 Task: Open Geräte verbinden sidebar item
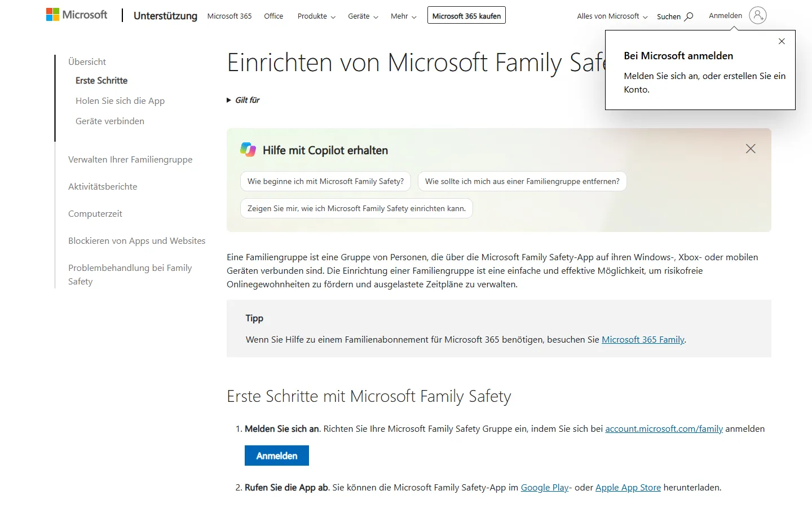point(110,121)
